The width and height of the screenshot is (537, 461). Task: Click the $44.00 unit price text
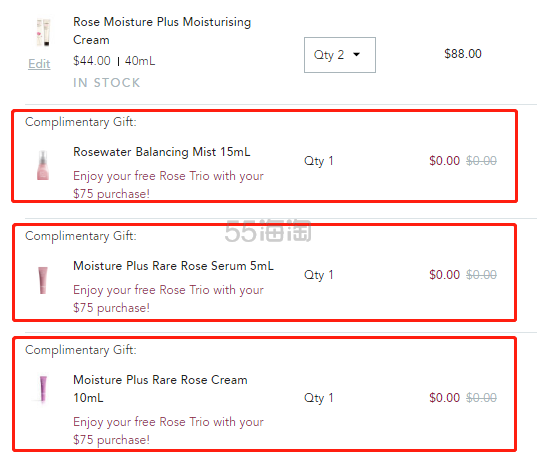[92, 61]
